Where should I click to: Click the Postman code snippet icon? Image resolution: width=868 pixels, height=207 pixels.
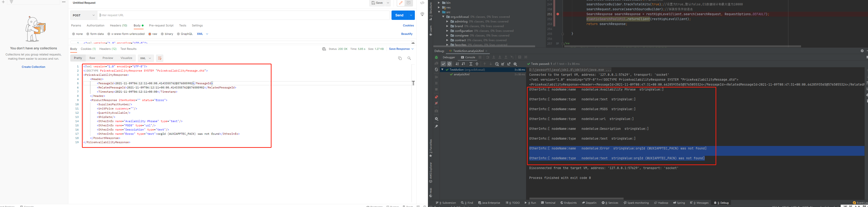[422, 3]
